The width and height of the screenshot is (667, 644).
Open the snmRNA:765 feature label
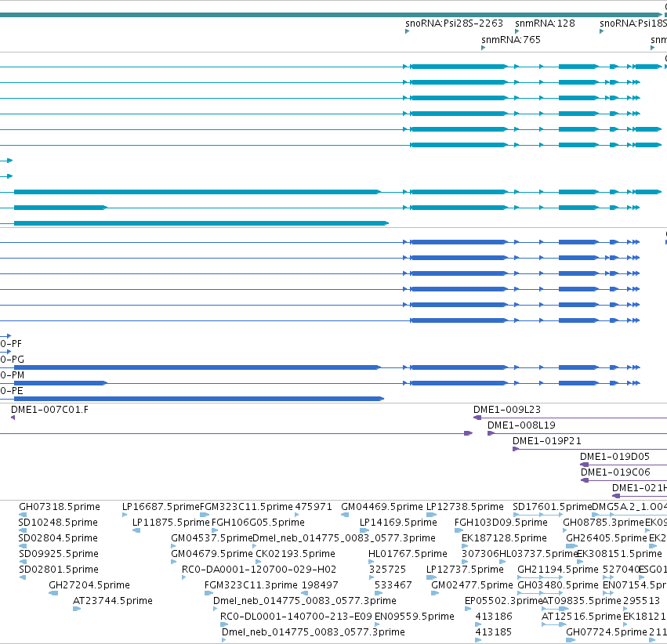click(x=510, y=40)
